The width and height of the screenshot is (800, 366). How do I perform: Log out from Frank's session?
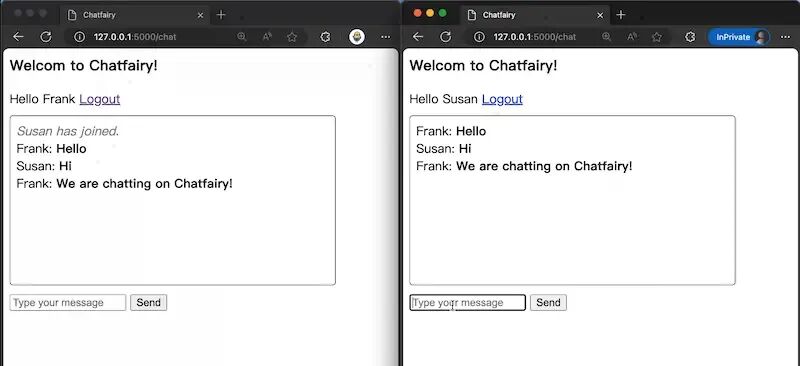(99, 99)
